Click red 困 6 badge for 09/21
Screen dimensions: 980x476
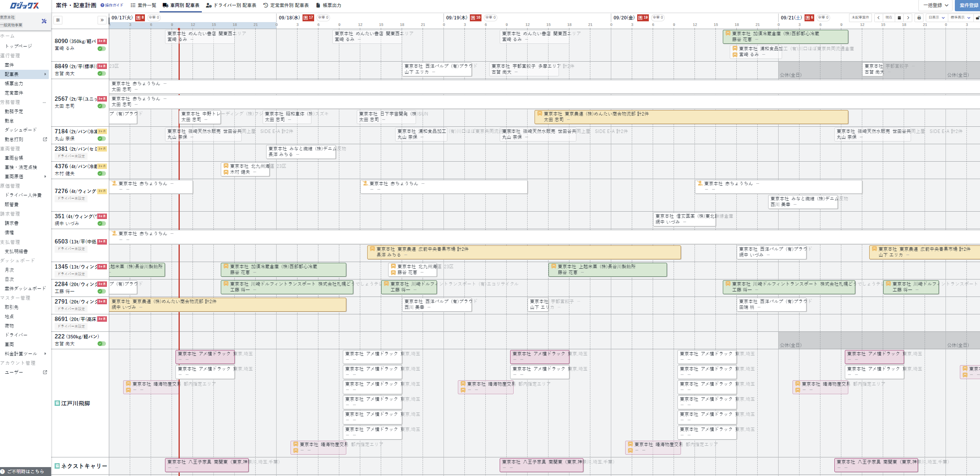tap(810, 17)
